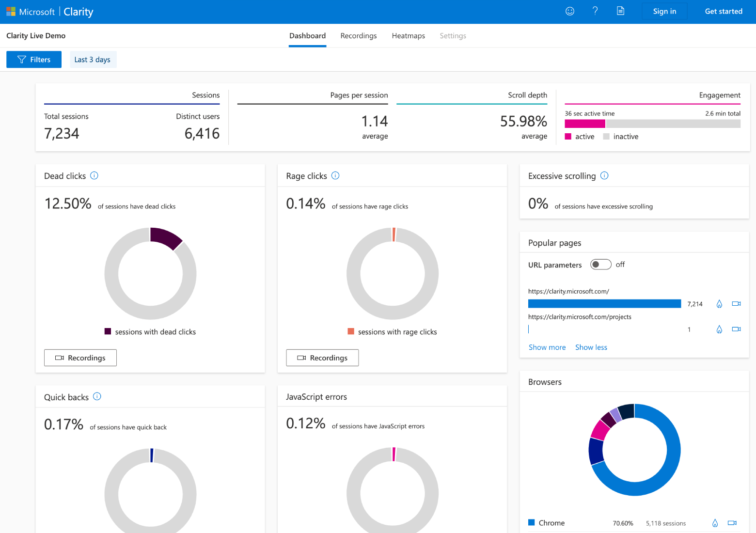Show more popular pages
The width and height of the screenshot is (756, 533).
(x=547, y=347)
